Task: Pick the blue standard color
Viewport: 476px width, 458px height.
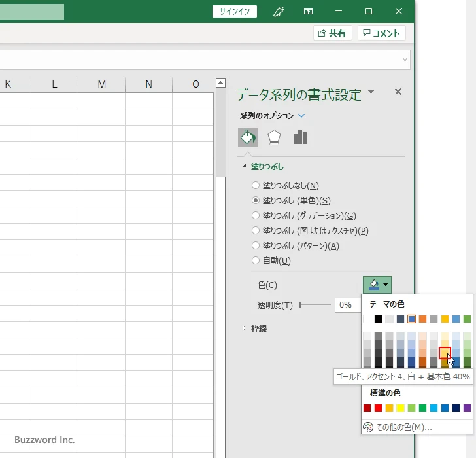Action: [445, 408]
